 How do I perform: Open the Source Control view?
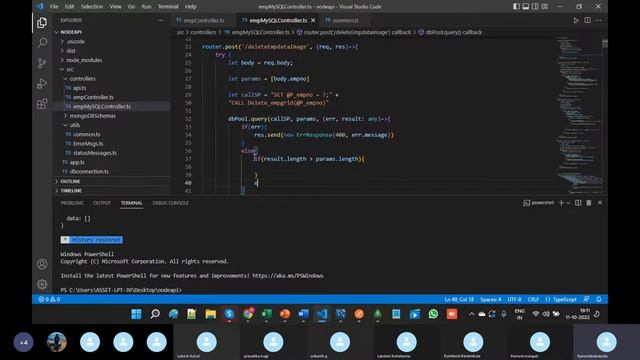(42, 63)
